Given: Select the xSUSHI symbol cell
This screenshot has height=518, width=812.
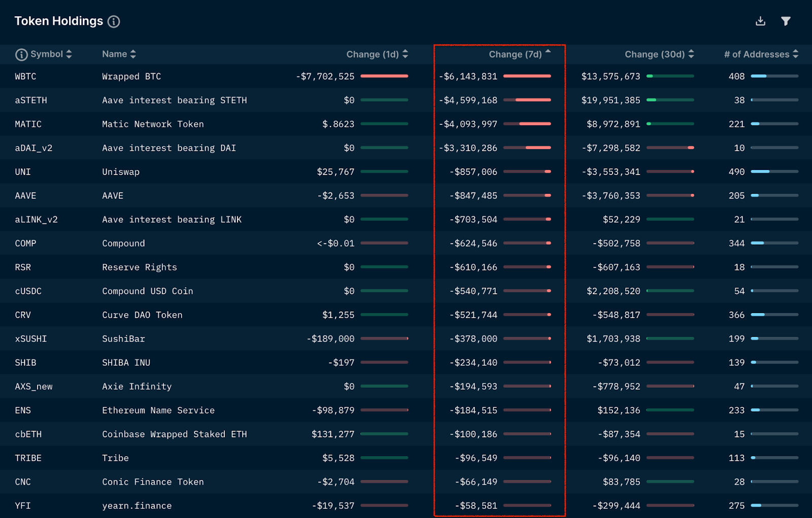Looking at the screenshot, I should click(x=31, y=338).
